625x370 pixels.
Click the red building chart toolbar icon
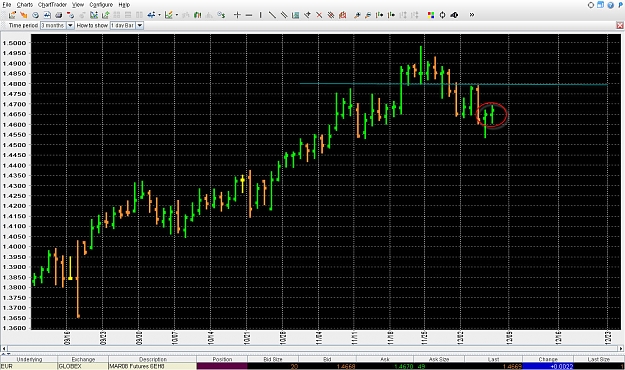tap(342, 15)
